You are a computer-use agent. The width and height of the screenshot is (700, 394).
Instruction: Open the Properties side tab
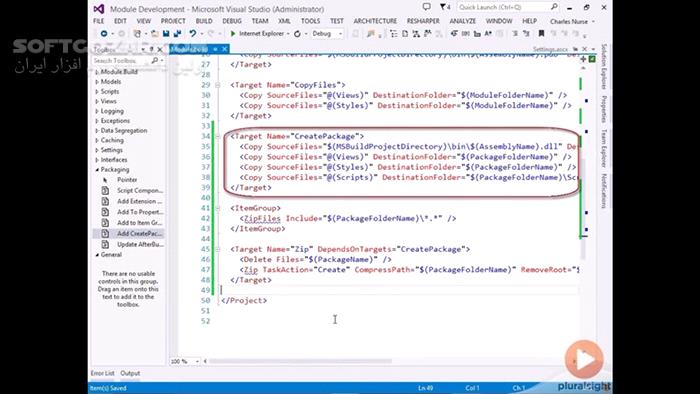[604, 109]
